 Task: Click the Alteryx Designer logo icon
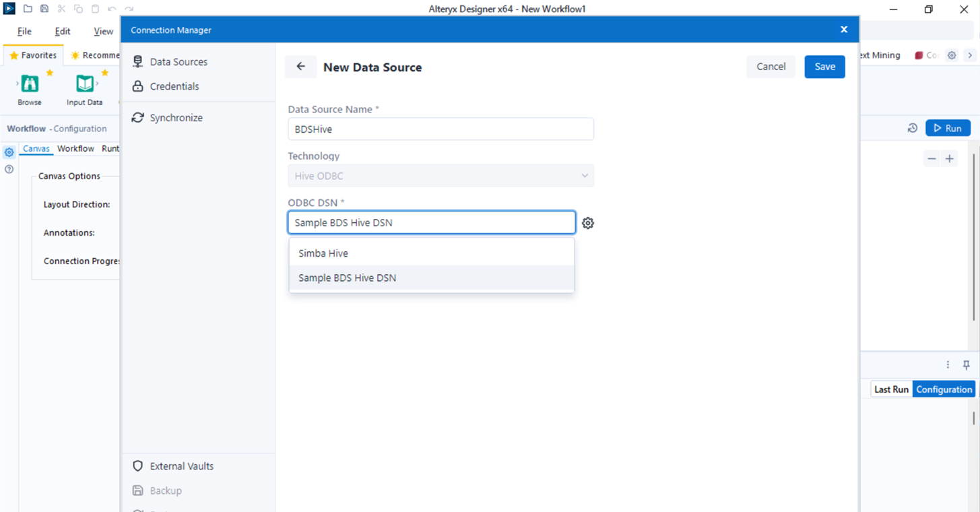[9, 9]
